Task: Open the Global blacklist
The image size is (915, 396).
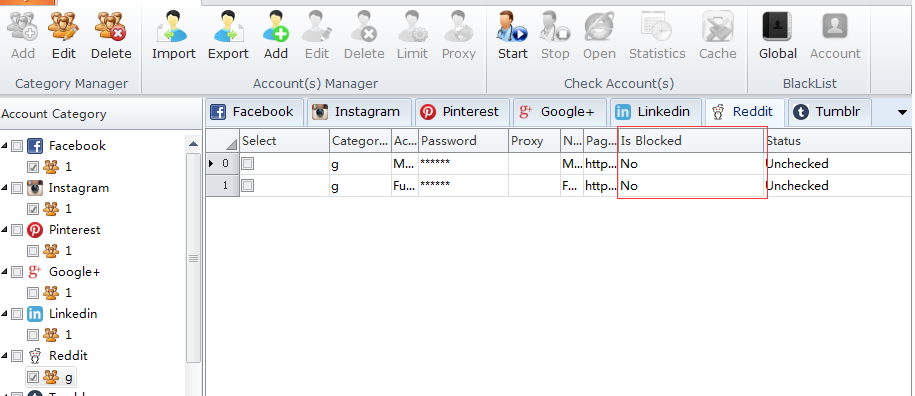Action: (777, 35)
